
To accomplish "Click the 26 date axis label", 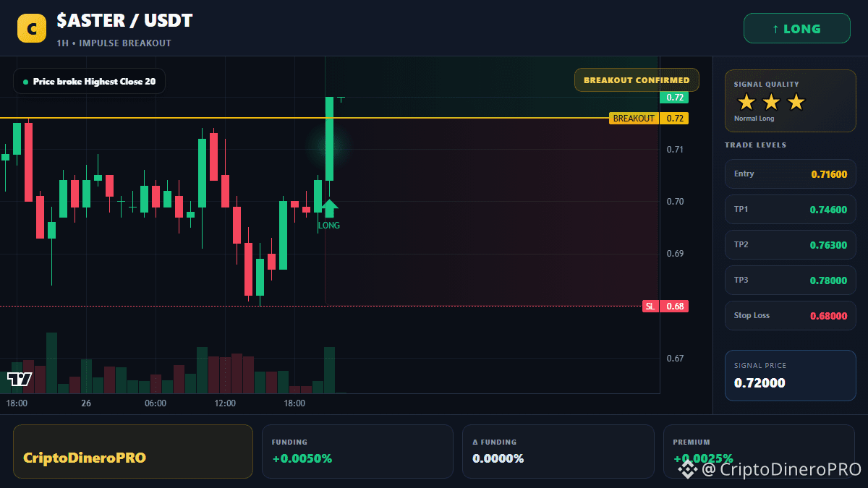I will point(86,403).
